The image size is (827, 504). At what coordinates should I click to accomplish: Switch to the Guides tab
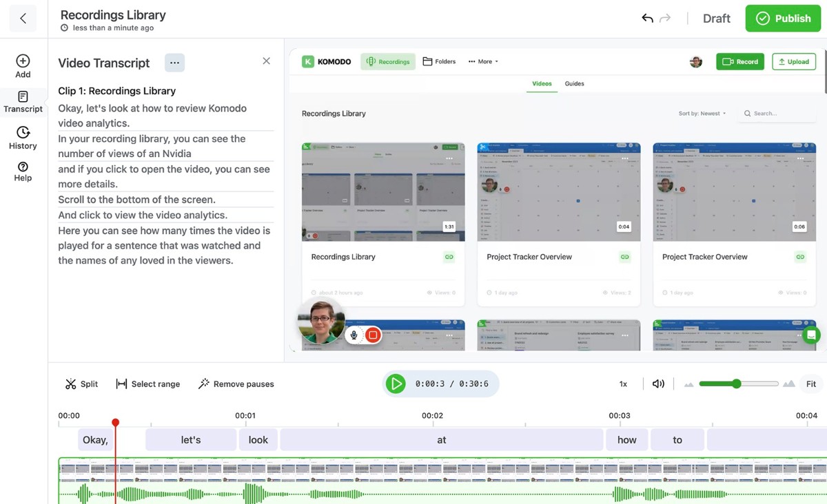574,84
